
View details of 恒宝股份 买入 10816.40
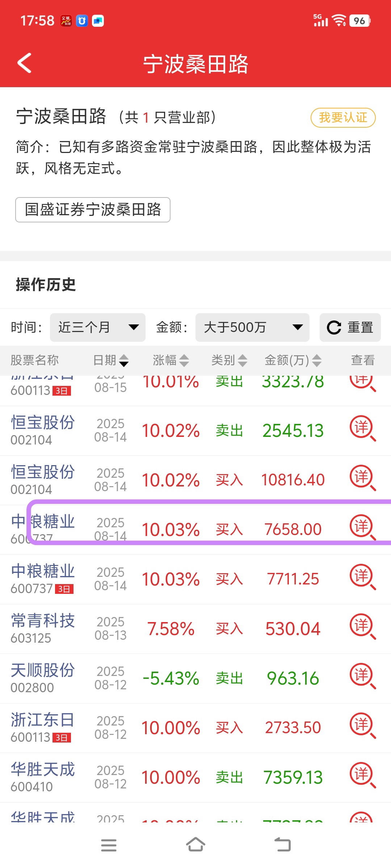point(363,478)
